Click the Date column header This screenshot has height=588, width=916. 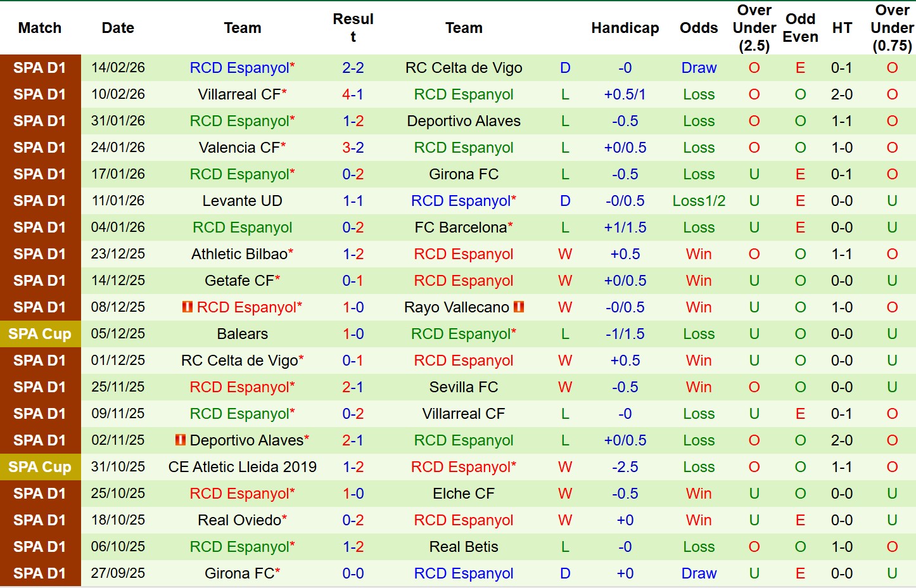118,28
